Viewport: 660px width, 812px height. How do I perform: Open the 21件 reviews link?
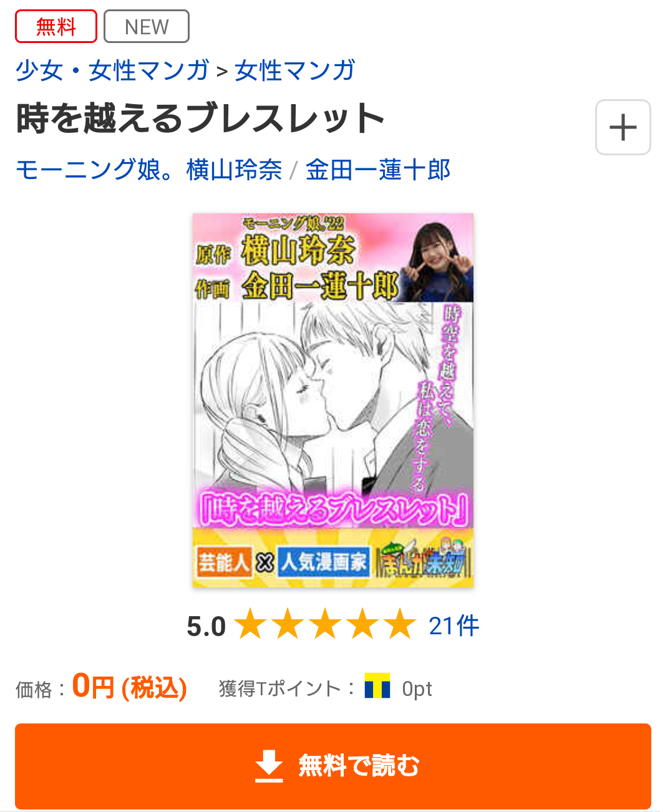pos(454,626)
